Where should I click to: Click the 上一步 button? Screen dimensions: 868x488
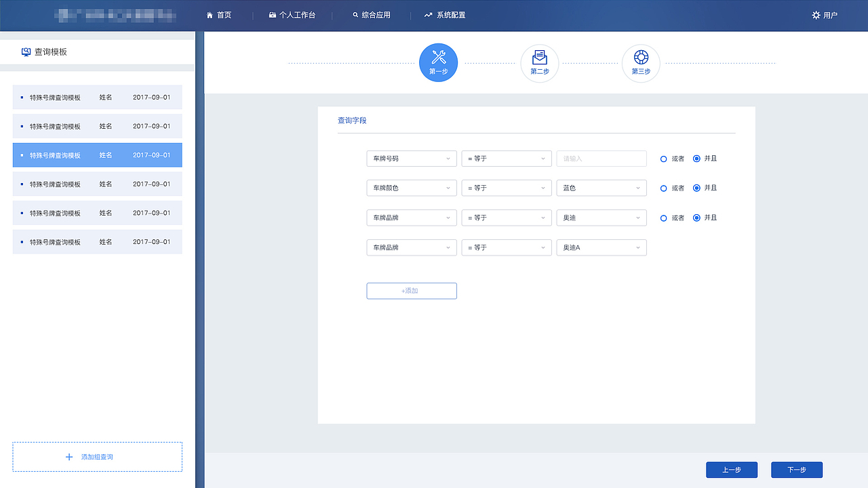[x=732, y=470]
